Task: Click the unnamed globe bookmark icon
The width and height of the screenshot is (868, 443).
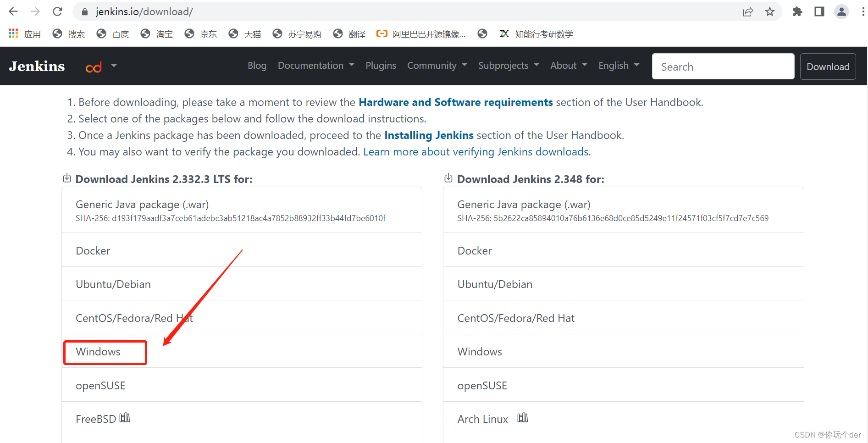Action: coord(482,33)
